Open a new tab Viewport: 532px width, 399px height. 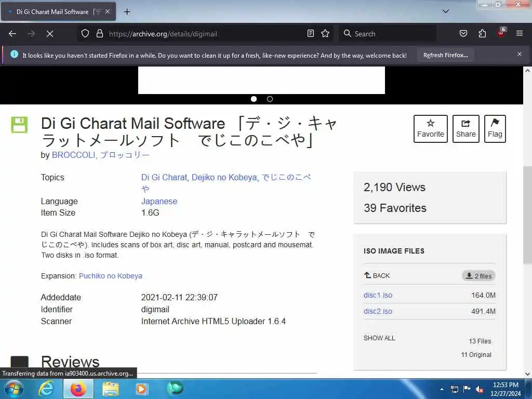(127, 12)
